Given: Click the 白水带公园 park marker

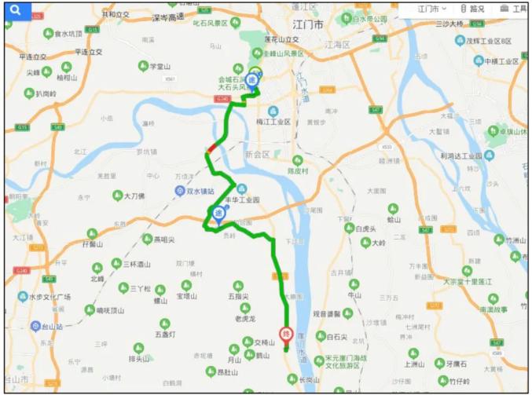Looking at the screenshot, I should [x=347, y=17].
